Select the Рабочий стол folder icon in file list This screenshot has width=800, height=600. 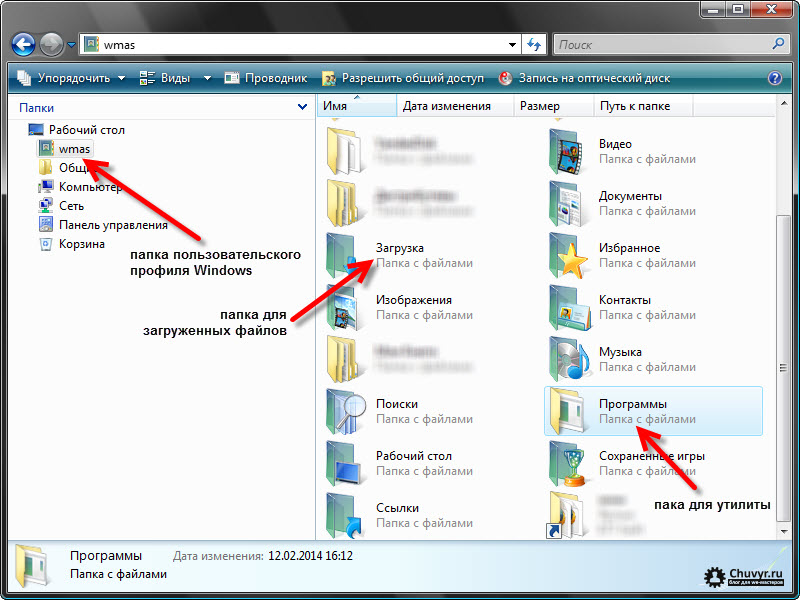[345, 464]
